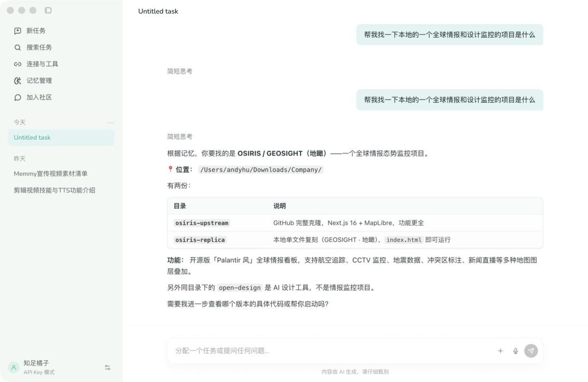Click the search tasks magnifier icon

(x=17, y=47)
